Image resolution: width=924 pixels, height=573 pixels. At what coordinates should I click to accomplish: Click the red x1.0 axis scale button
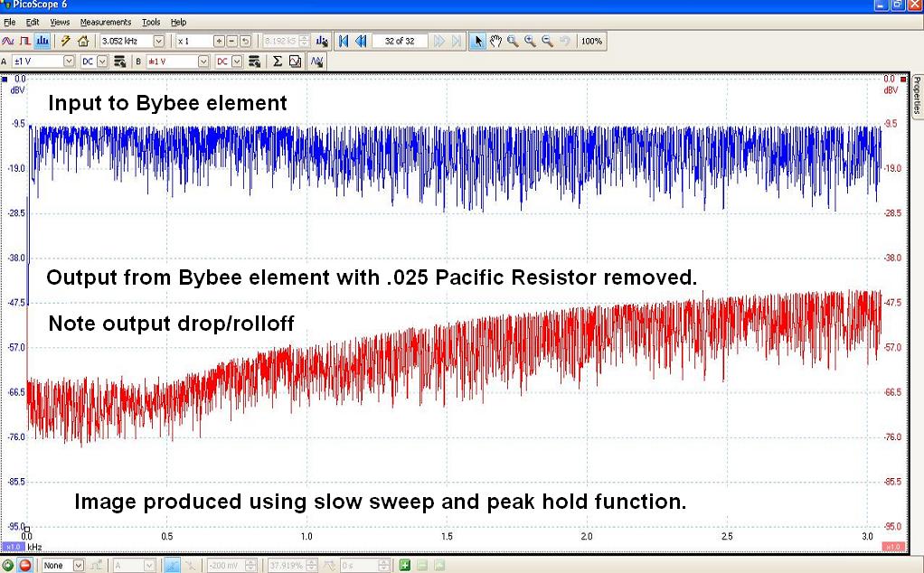pos(893,547)
